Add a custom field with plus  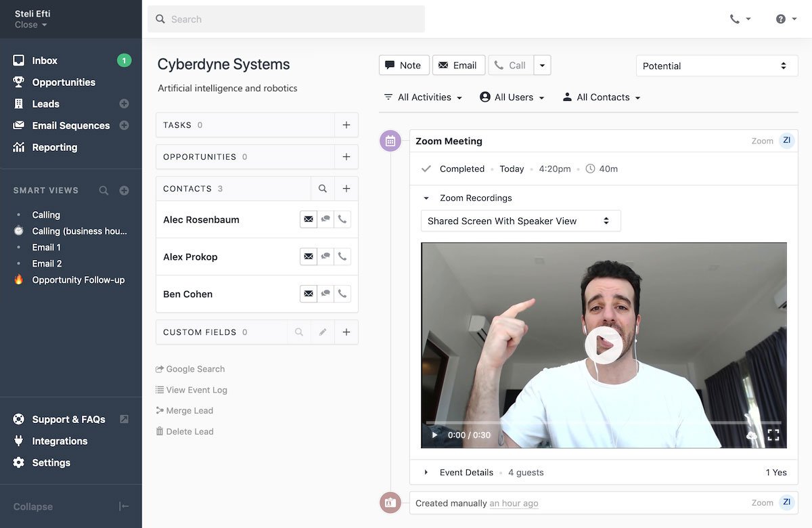coord(346,332)
